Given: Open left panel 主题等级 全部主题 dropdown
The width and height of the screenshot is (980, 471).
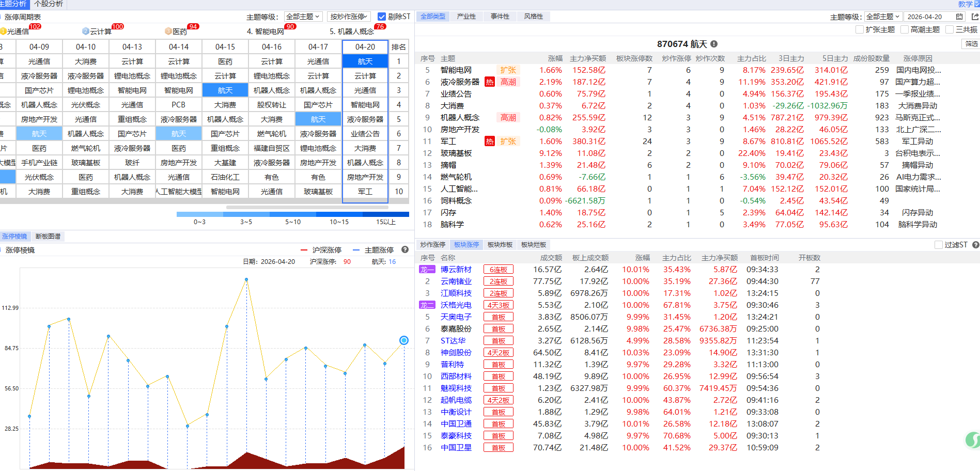Looking at the screenshot, I should [x=303, y=17].
